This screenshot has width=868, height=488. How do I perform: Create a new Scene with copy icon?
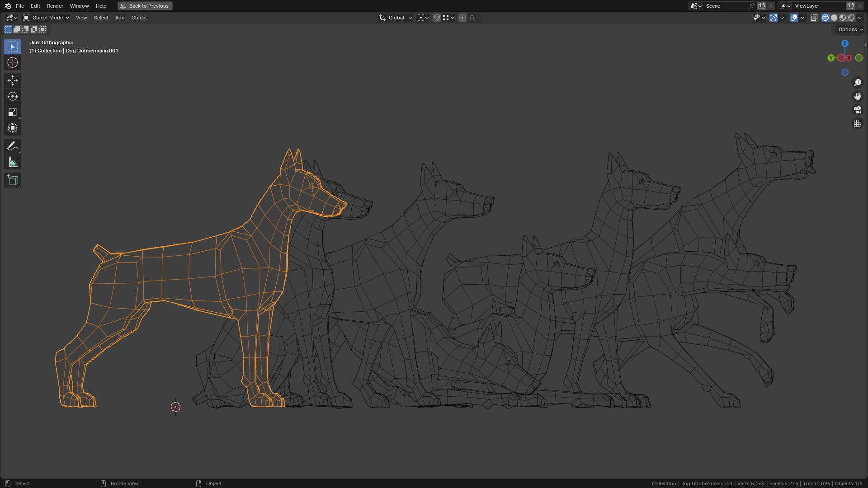762,6
